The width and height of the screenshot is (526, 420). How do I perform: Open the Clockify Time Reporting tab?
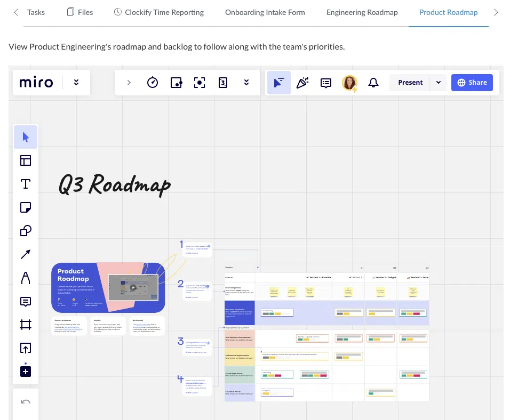point(159,12)
